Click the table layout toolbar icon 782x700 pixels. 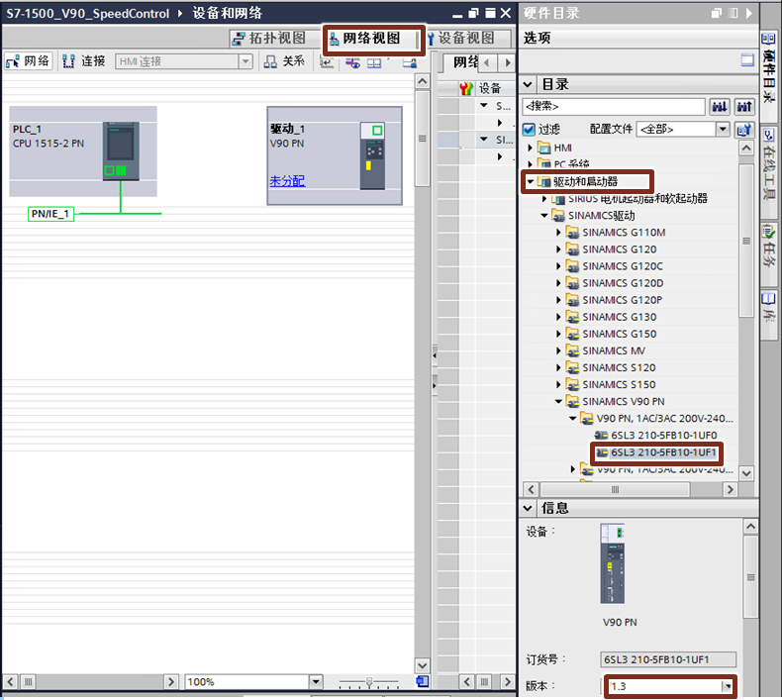tap(374, 62)
